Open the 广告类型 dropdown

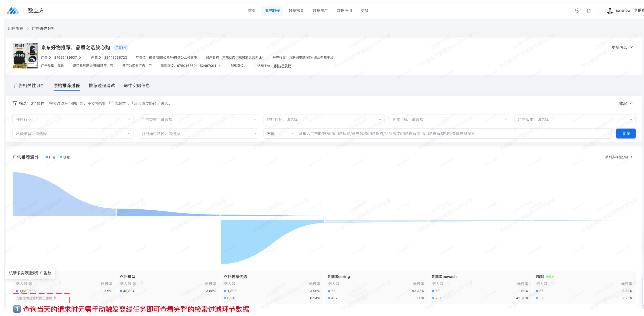click(198, 119)
